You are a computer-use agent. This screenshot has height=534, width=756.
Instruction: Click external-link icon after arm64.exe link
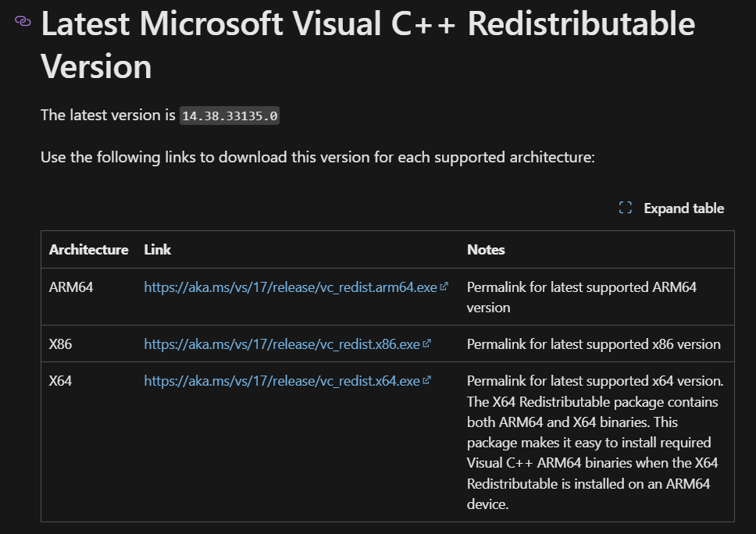(x=444, y=287)
